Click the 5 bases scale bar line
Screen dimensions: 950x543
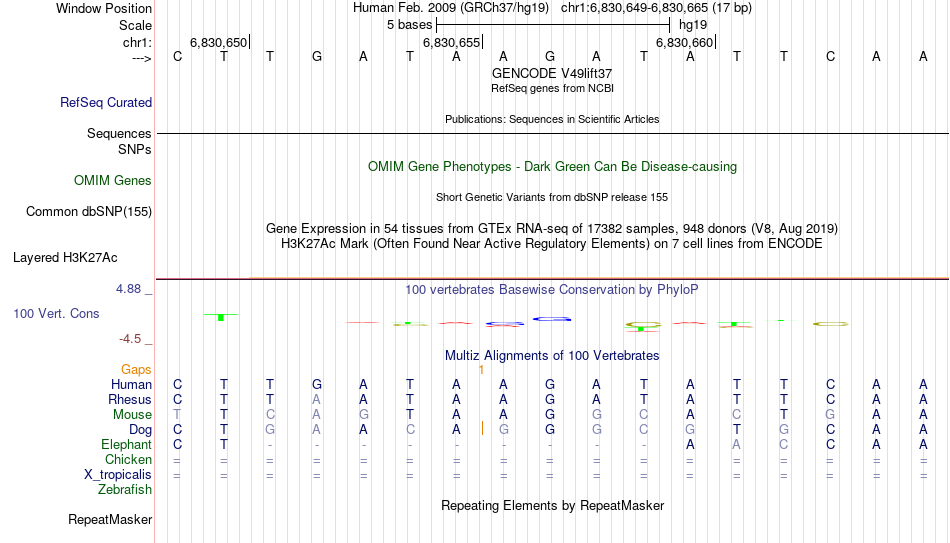[x=553, y=25]
